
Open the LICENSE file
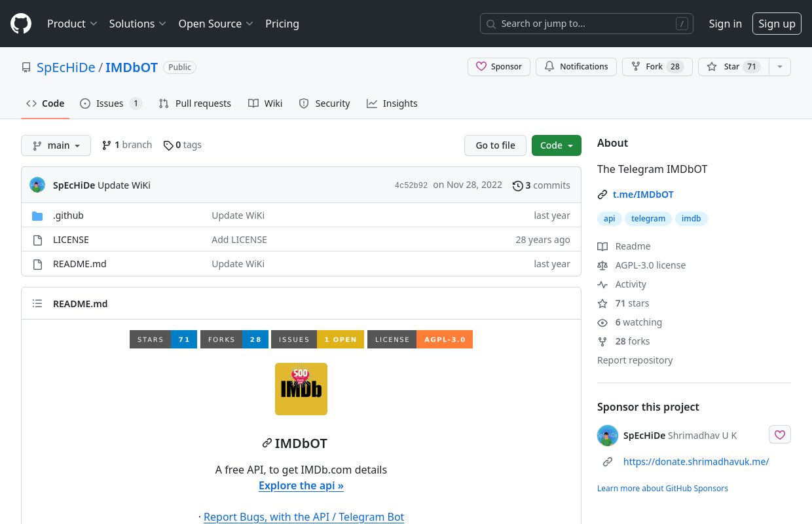(x=71, y=240)
